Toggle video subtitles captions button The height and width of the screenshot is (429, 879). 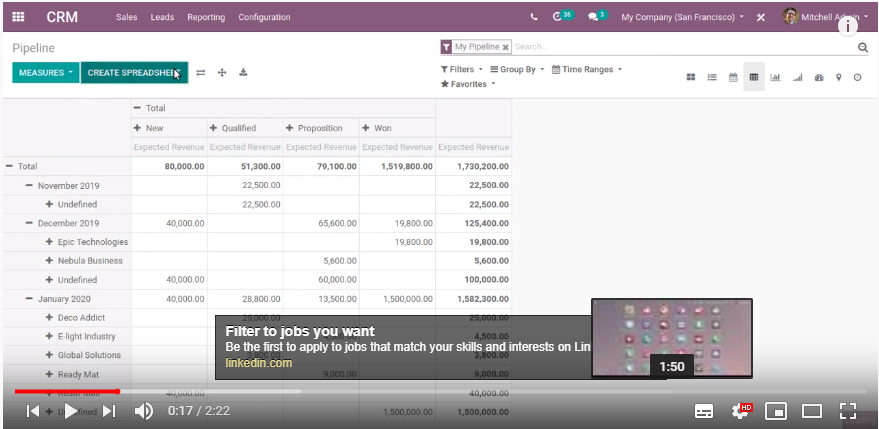pos(704,410)
